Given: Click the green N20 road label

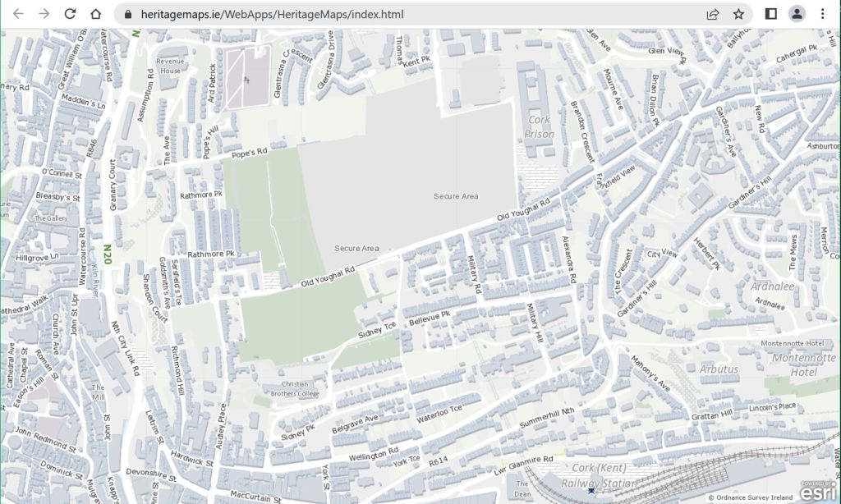Looking at the screenshot, I should coord(107,249).
